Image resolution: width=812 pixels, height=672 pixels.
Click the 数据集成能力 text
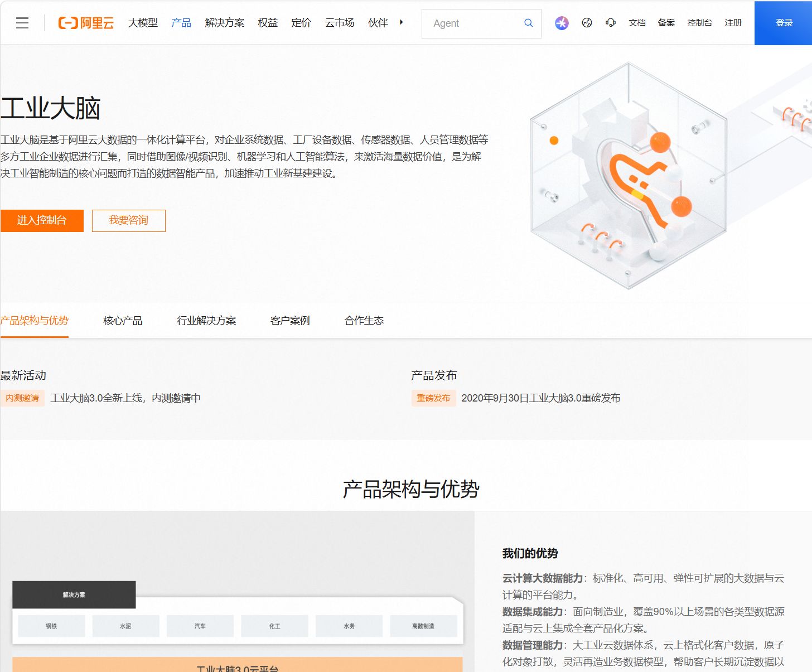[x=532, y=612]
